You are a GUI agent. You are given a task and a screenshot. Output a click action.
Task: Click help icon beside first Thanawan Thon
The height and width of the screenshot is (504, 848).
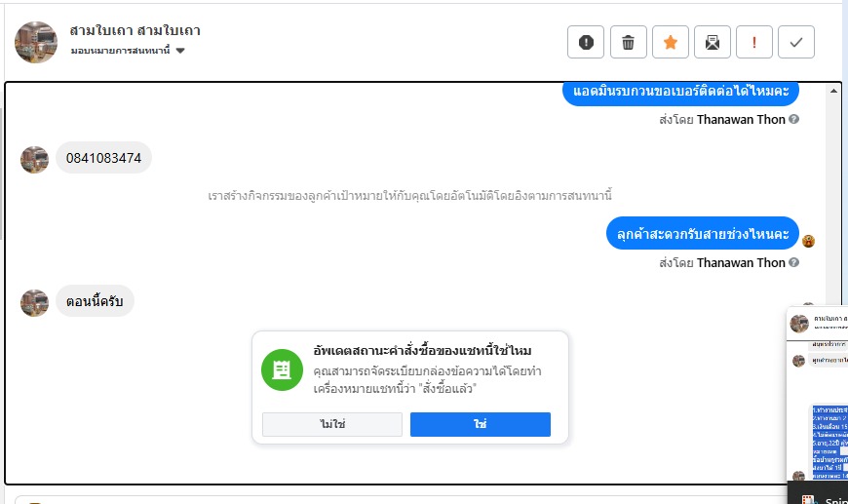794,120
